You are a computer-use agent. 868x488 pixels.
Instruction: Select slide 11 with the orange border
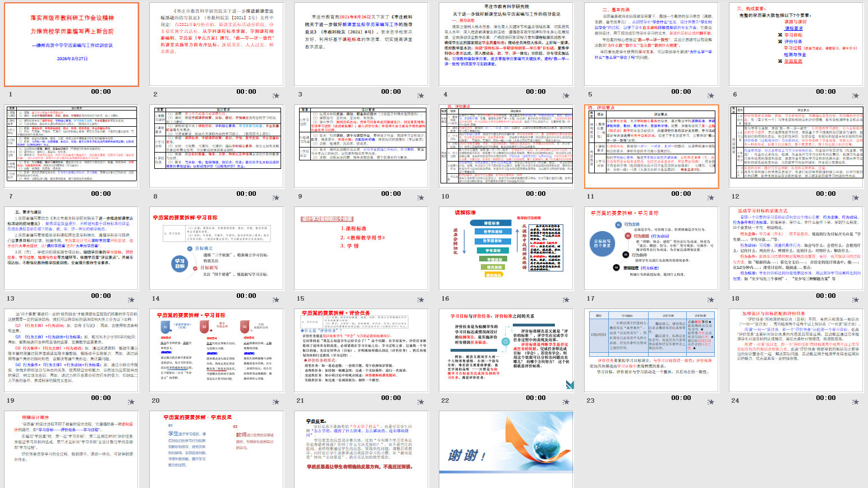coord(651,146)
